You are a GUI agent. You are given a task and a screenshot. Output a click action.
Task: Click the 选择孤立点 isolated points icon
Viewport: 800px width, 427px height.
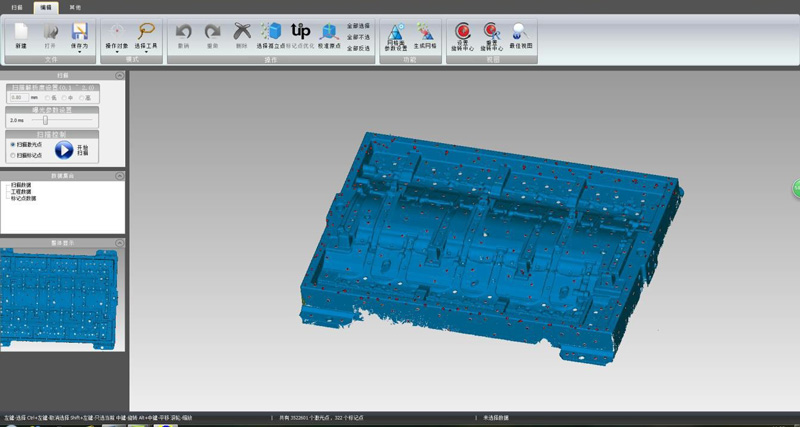pos(270,35)
